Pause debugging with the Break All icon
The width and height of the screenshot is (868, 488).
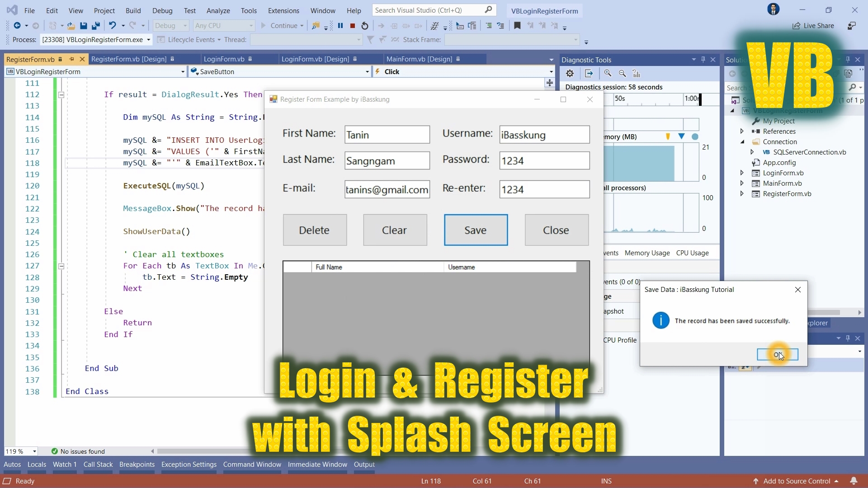(x=340, y=26)
